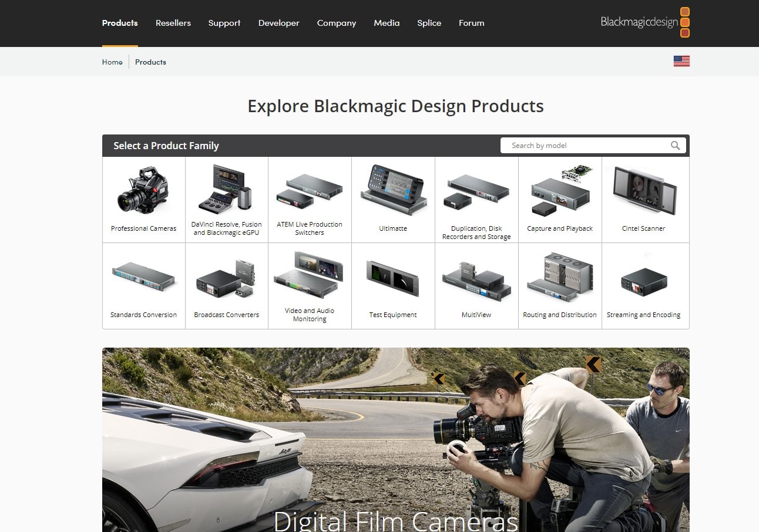Open the Professional Cameras product image
Image resolution: width=759 pixels, height=532 pixels.
coord(143,190)
